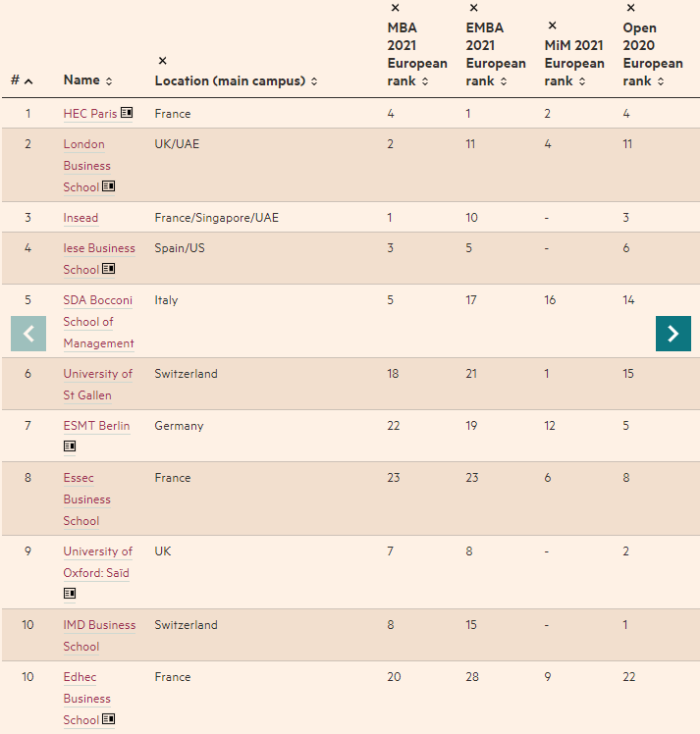
Task: Open the Insead school link
Action: tap(81, 218)
